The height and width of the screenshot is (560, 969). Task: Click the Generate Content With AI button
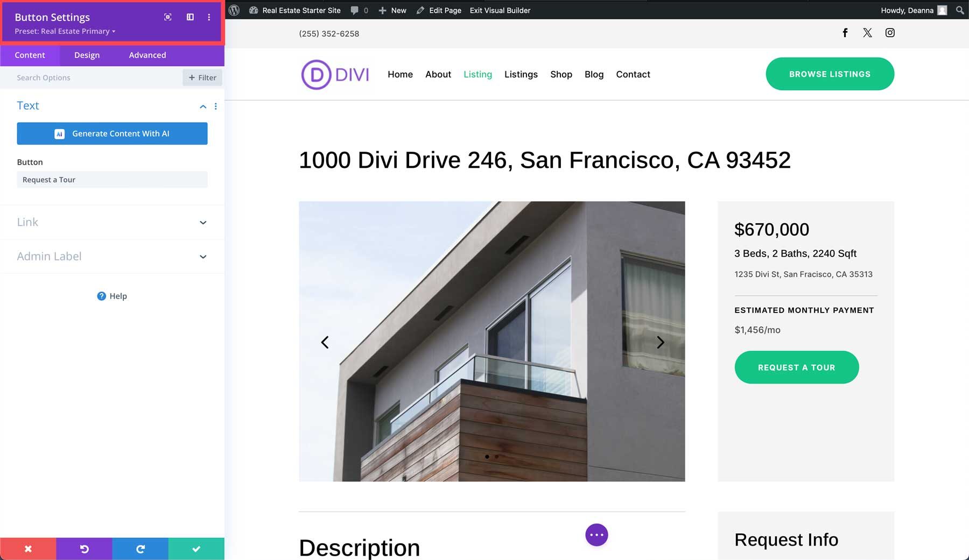tap(112, 133)
